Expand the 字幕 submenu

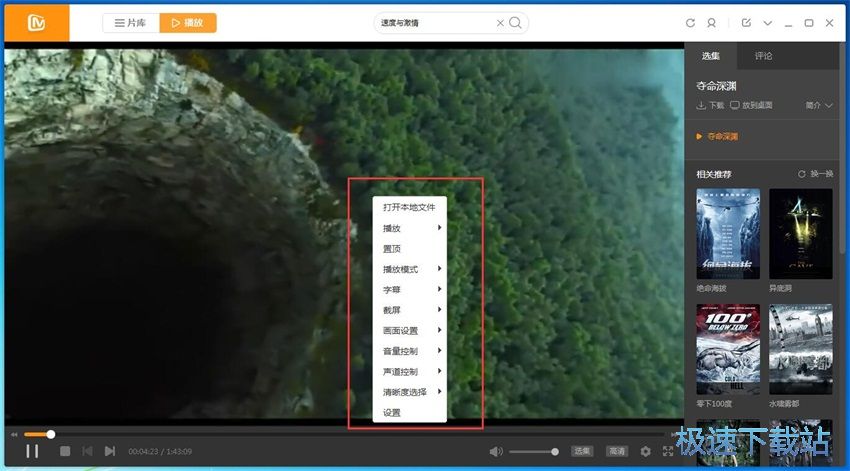409,290
